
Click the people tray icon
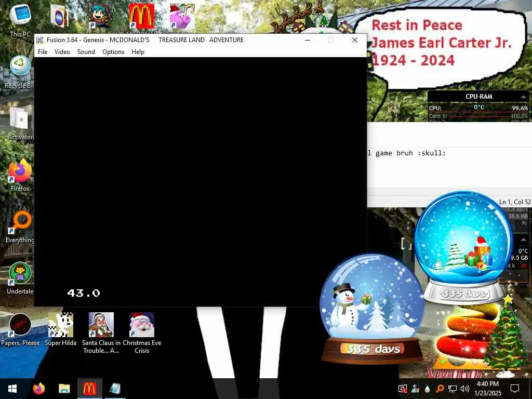pos(415,389)
